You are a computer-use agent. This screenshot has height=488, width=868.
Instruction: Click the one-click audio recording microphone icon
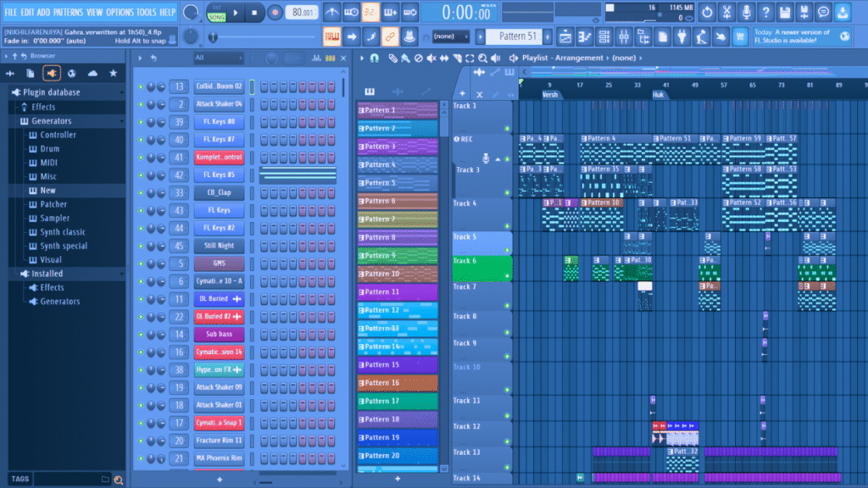click(x=746, y=12)
